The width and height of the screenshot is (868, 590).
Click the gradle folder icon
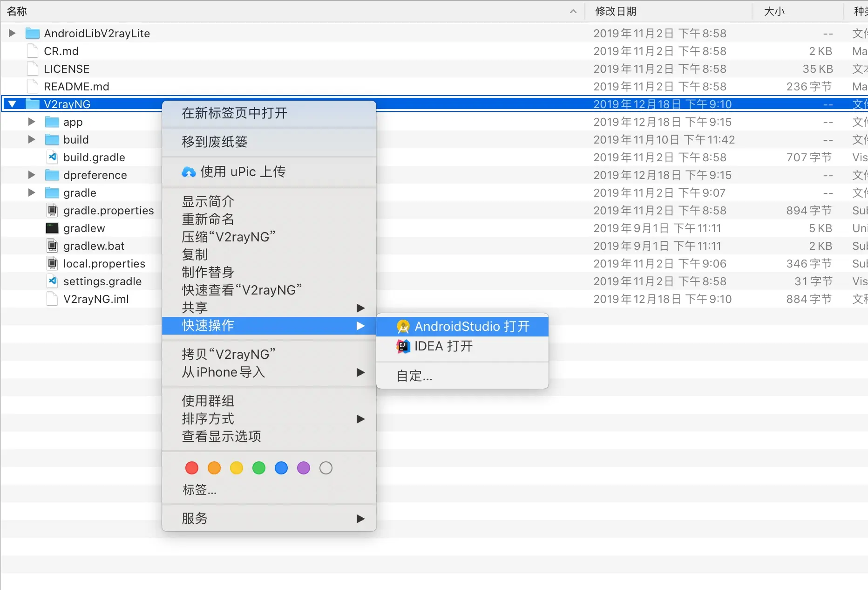(x=52, y=193)
